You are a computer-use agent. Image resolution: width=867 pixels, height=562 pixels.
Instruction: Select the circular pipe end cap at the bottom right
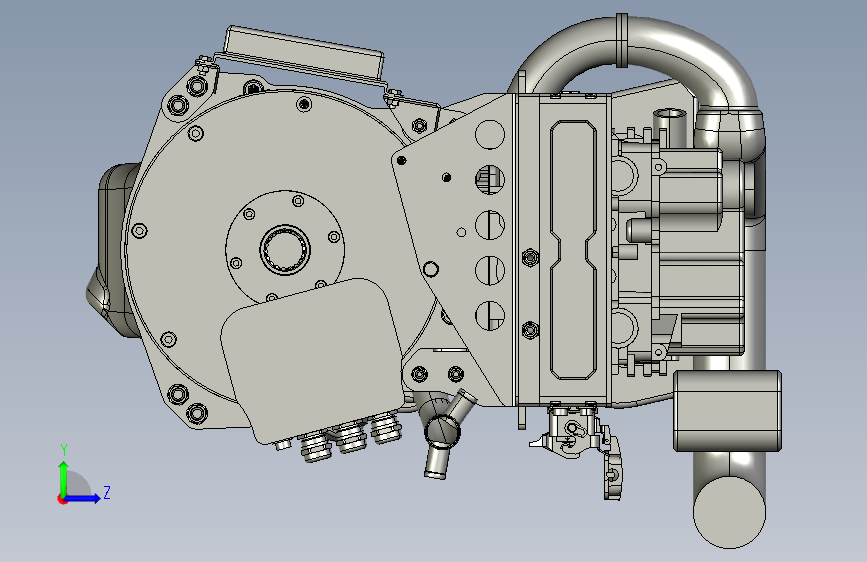click(x=729, y=512)
